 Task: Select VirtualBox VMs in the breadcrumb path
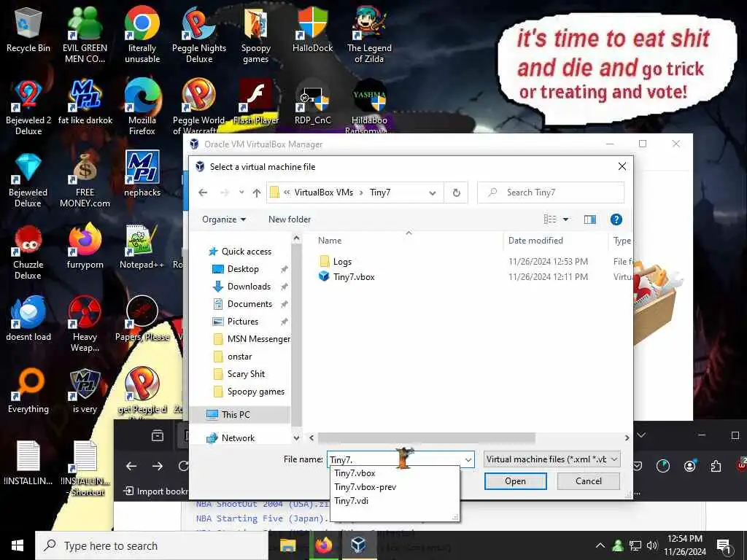point(323,192)
